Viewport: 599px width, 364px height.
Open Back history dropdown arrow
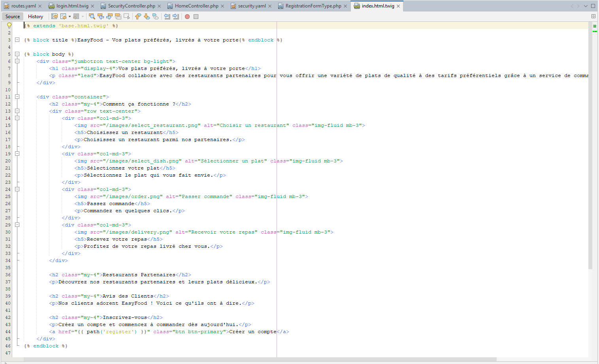click(x=70, y=17)
